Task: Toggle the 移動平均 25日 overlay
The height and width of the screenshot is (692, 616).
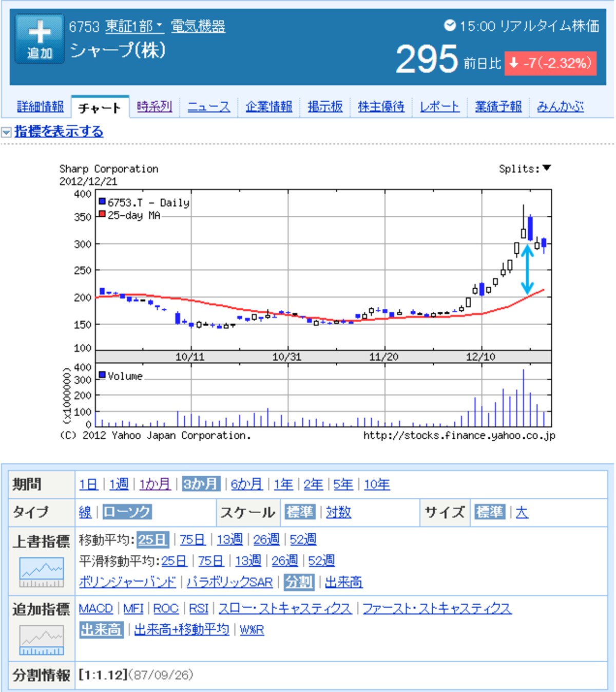Action: point(153,539)
